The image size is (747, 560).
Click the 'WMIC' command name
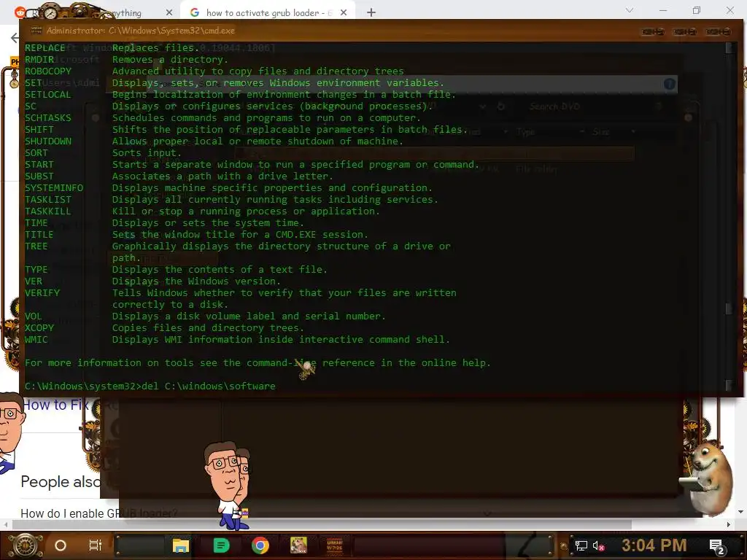coord(36,340)
